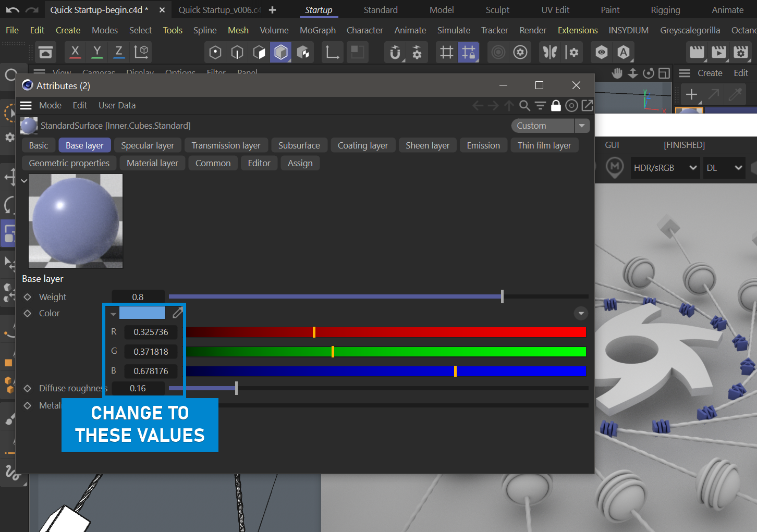The height and width of the screenshot is (532, 757).
Task: Toggle the Weight keyframe diamond
Action: tap(28, 297)
